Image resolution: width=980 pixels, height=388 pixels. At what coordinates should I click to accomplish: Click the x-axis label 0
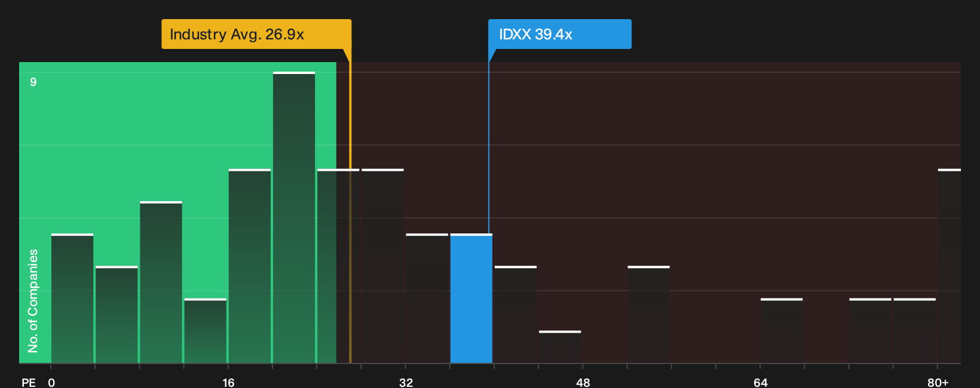point(51,382)
